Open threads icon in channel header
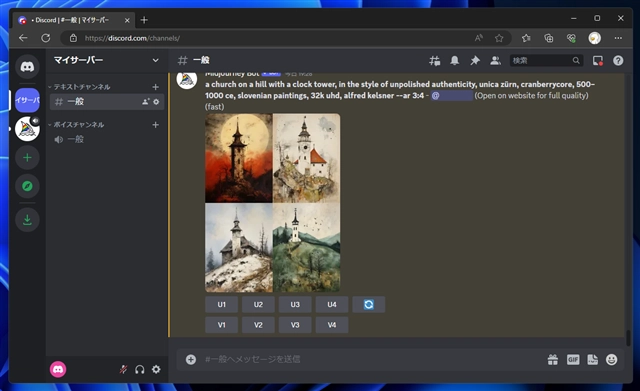Image resolution: width=640 pixels, height=391 pixels. (434, 61)
